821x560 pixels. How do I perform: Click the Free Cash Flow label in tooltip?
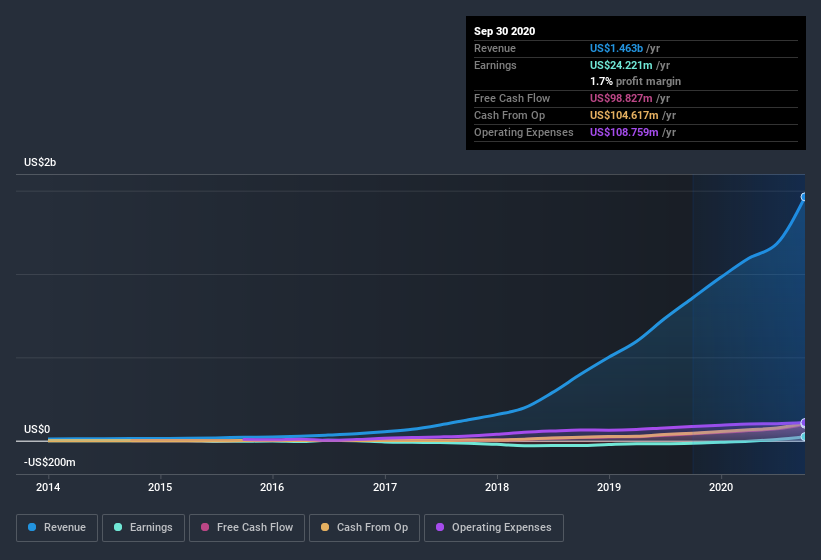point(512,98)
